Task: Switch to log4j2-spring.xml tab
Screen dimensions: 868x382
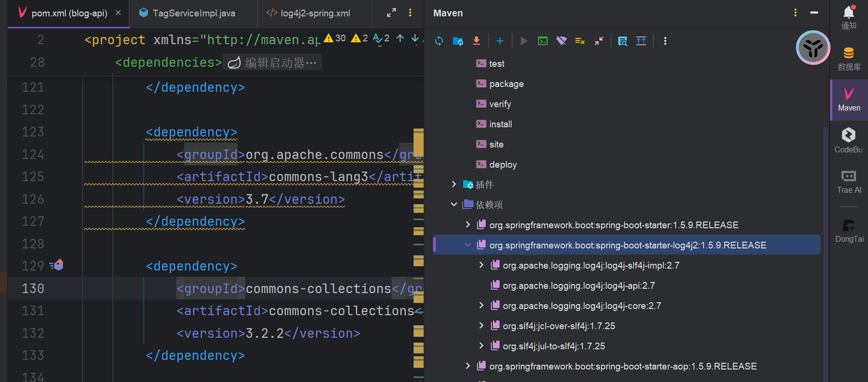Action: (315, 13)
